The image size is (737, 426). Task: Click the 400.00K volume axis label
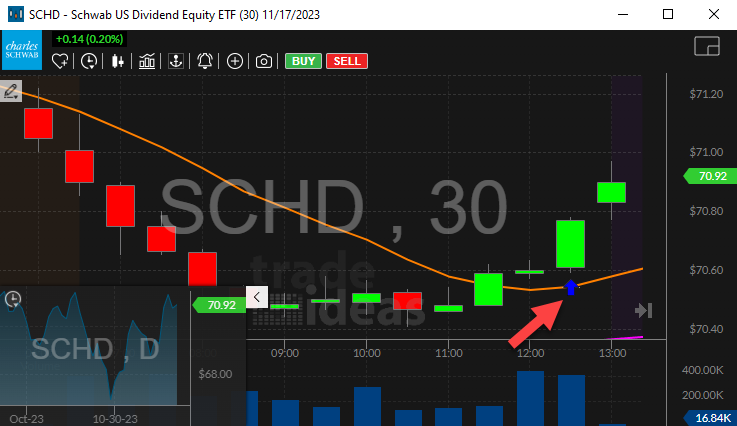702,370
